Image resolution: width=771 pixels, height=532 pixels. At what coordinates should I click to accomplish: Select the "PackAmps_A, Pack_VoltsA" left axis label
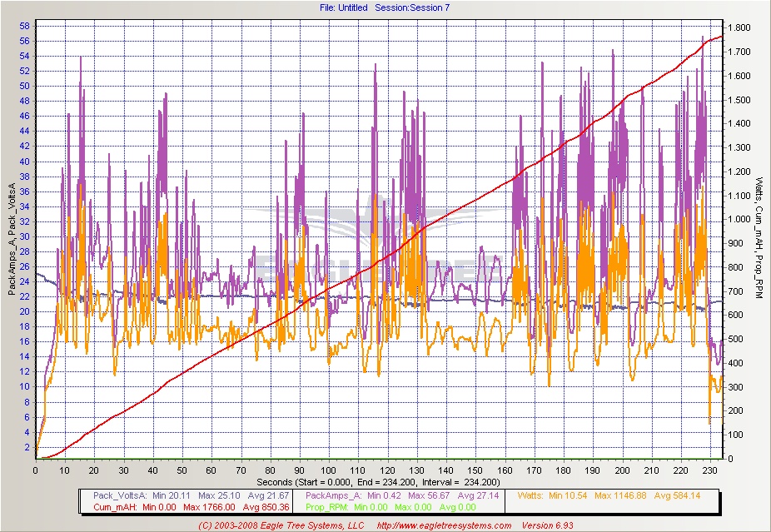[x=12, y=239]
